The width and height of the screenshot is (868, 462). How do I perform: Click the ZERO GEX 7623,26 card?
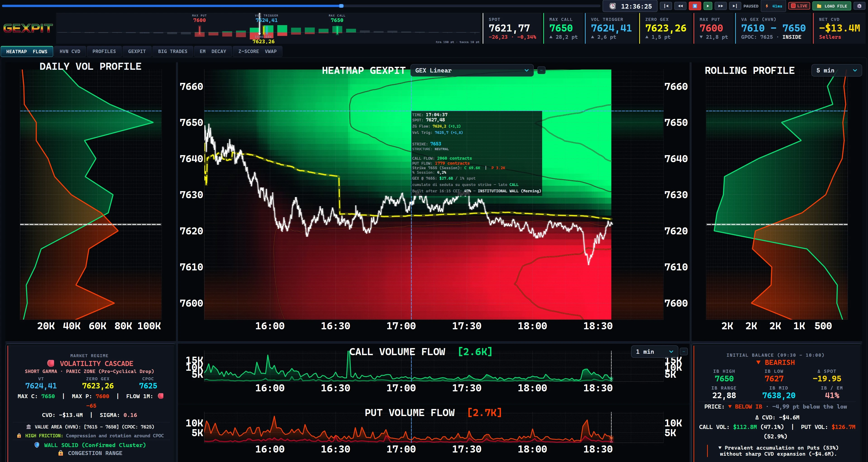pyautogui.click(x=666, y=29)
